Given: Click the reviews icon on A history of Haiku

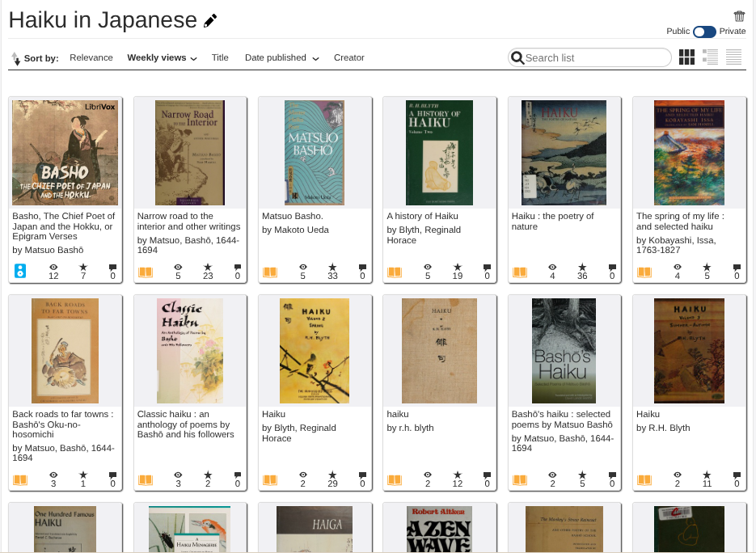Looking at the screenshot, I should click(487, 268).
